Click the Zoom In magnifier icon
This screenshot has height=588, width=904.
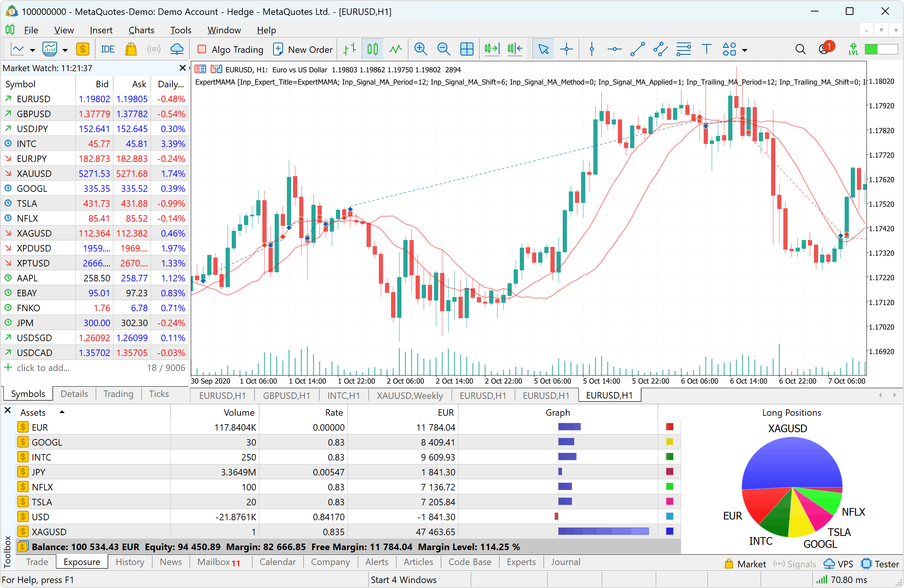click(421, 49)
